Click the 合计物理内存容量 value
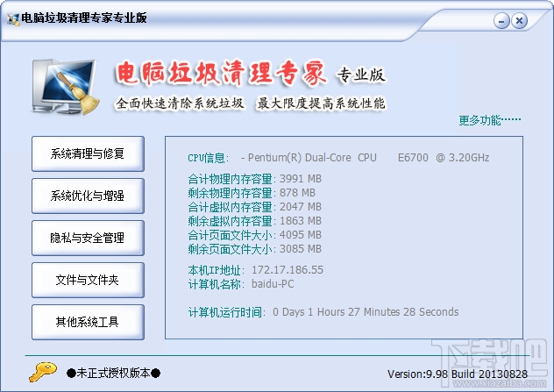This screenshot has height=392, width=554. pyautogui.click(x=301, y=179)
